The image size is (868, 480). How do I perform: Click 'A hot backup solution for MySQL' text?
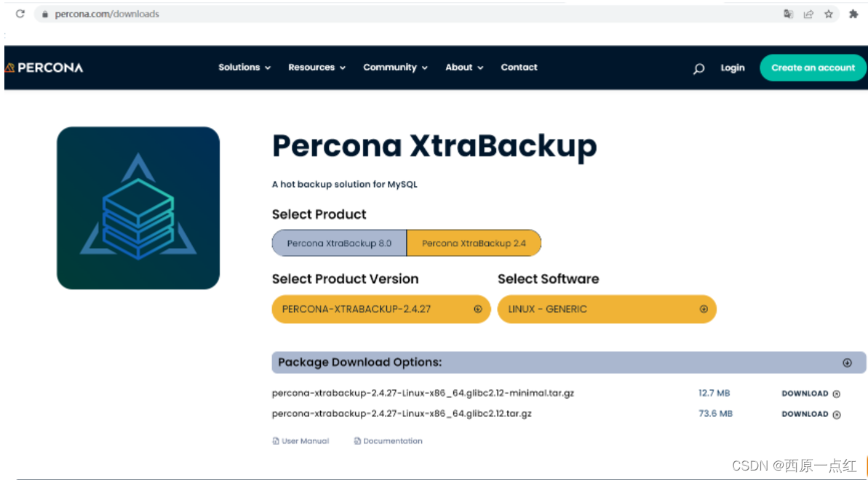click(x=344, y=184)
